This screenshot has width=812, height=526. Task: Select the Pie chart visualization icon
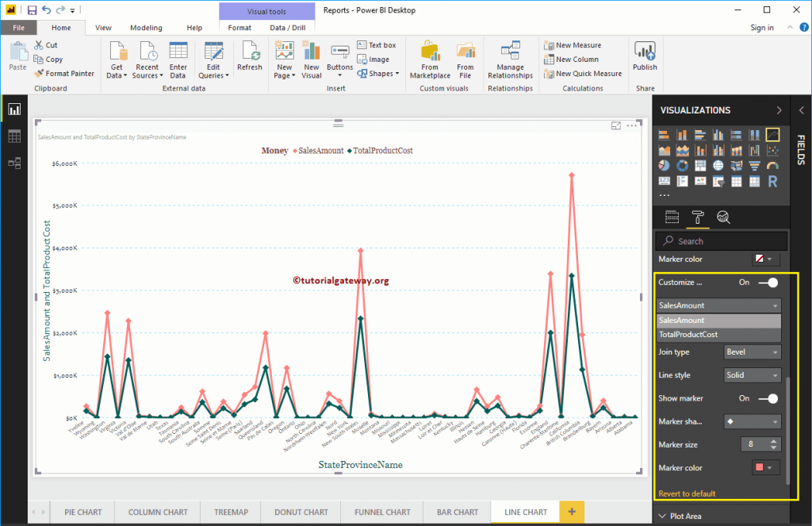[664, 165]
